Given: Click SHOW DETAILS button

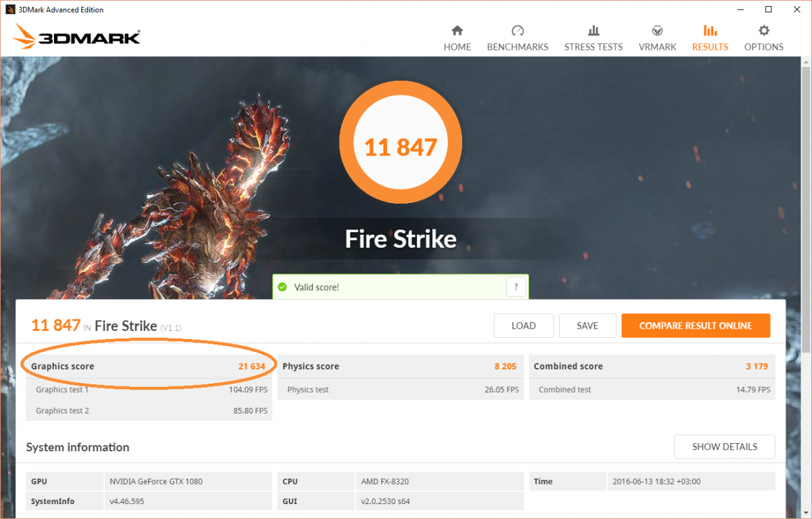Looking at the screenshot, I should pos(725,447).
